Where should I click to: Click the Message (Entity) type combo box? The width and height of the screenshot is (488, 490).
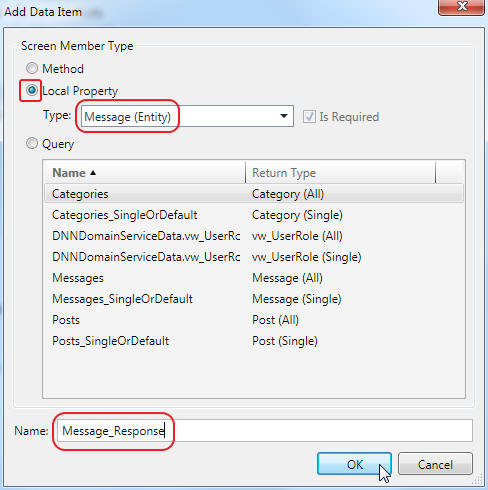click(x=187, y=116)
